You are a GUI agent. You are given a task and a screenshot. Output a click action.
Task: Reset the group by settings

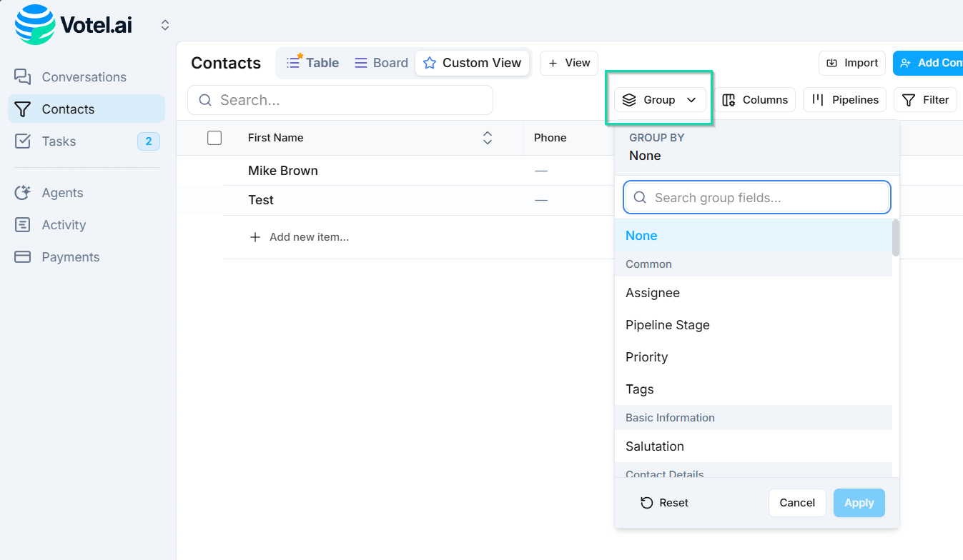click(x=664, y=502)
